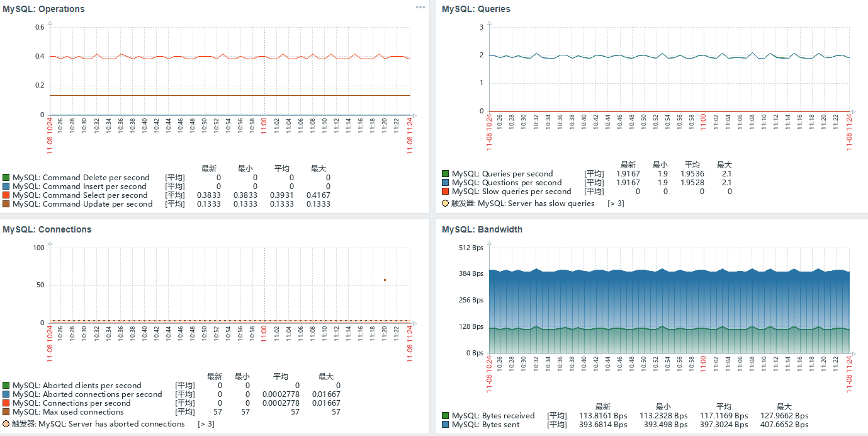Viewport: 868px width, 436px height.
Task: Click the Questions per second average 1.9528
Action: coord(692,183)
